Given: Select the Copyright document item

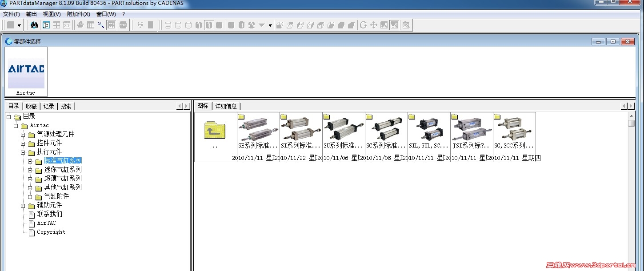Looking at the screenshot, I should 51,232.
